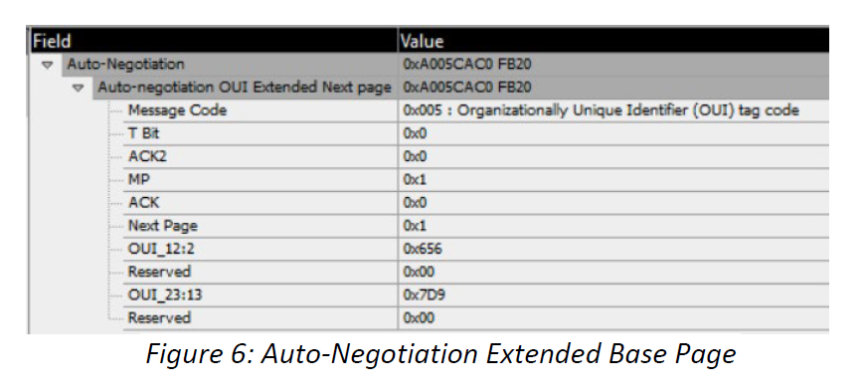Click the OUI tag code value cell
The height and width of the screenshot is (391, 868).
click(613, 110)
